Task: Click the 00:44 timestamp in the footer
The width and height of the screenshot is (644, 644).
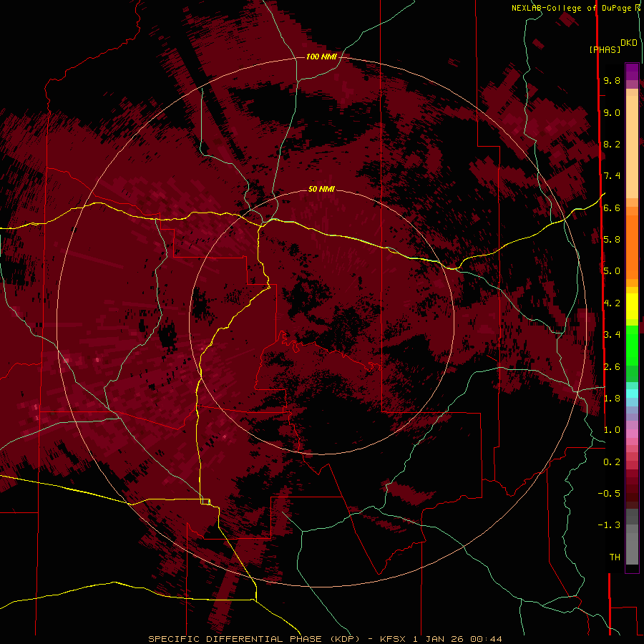Action: pos(487,639)
